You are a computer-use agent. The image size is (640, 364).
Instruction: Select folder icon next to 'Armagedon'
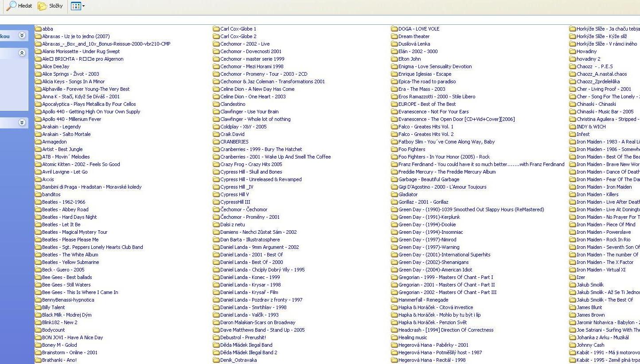point(38,142)
